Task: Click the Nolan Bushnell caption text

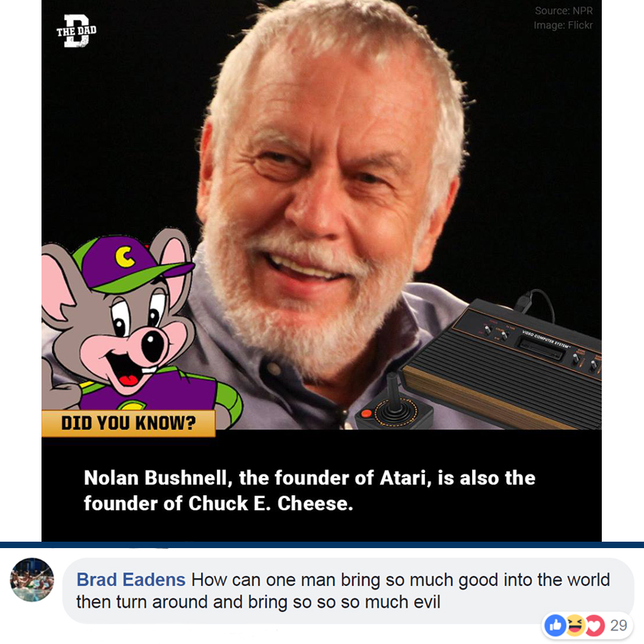Action: tap(310, 490)
